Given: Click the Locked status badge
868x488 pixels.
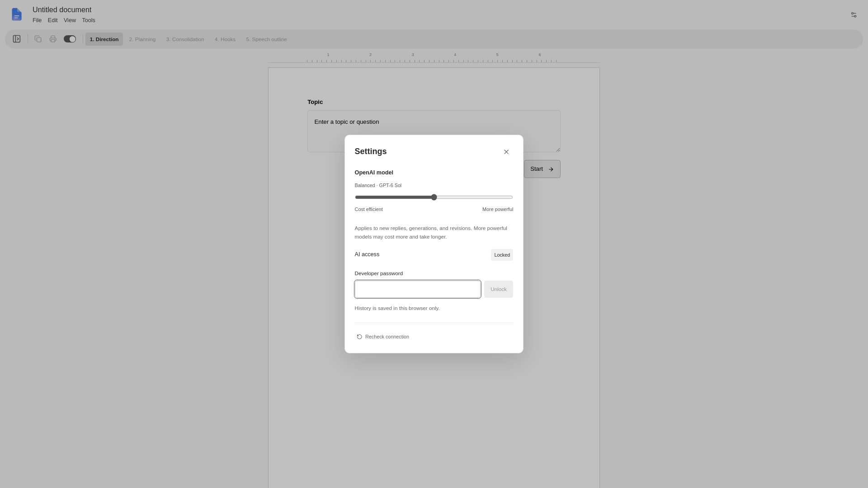Looking at the screenshot, I should [502, 255].
